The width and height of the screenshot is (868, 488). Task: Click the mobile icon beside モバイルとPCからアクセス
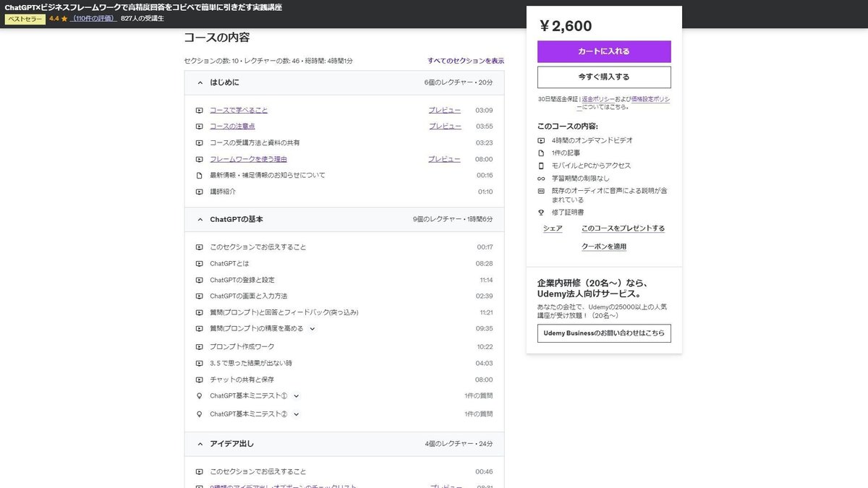click(541, 166)
